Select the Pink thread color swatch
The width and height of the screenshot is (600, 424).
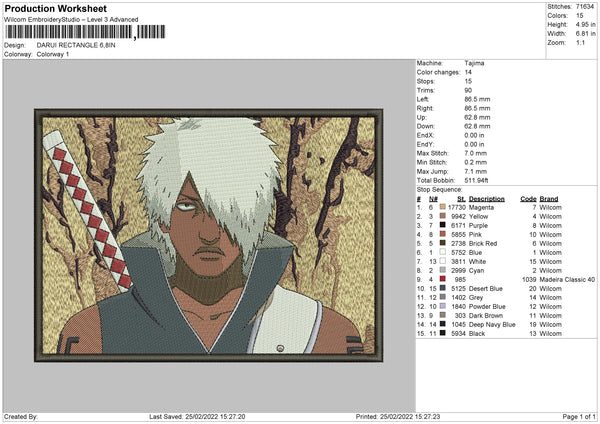[x=444, y=234]
